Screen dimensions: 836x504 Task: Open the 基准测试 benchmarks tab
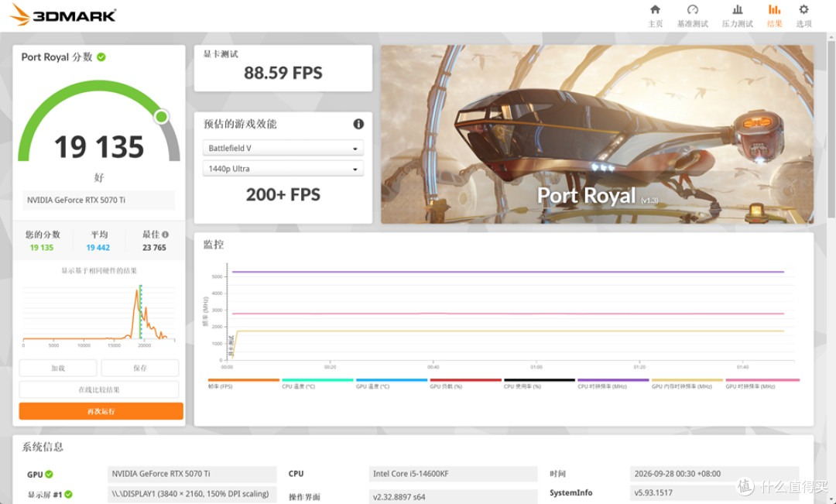click(693, 16)
